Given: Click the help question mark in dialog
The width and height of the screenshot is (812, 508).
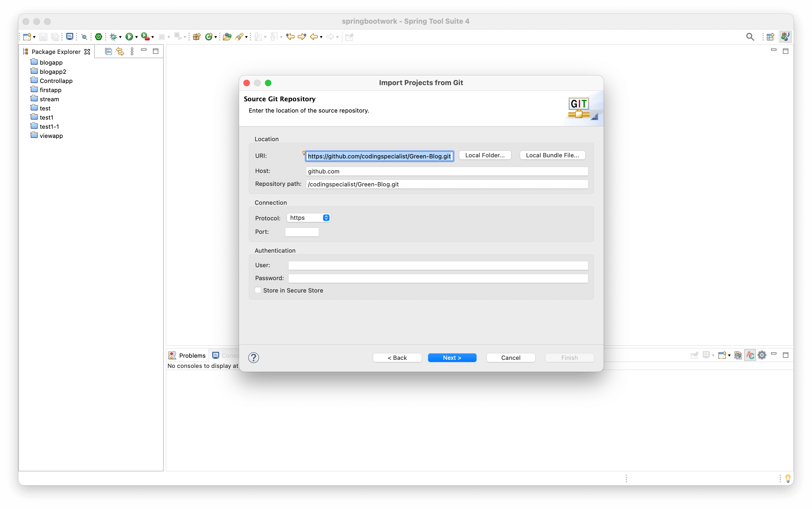Looking at the screenshot, I should pyautogui.click(x=254, y=357).
